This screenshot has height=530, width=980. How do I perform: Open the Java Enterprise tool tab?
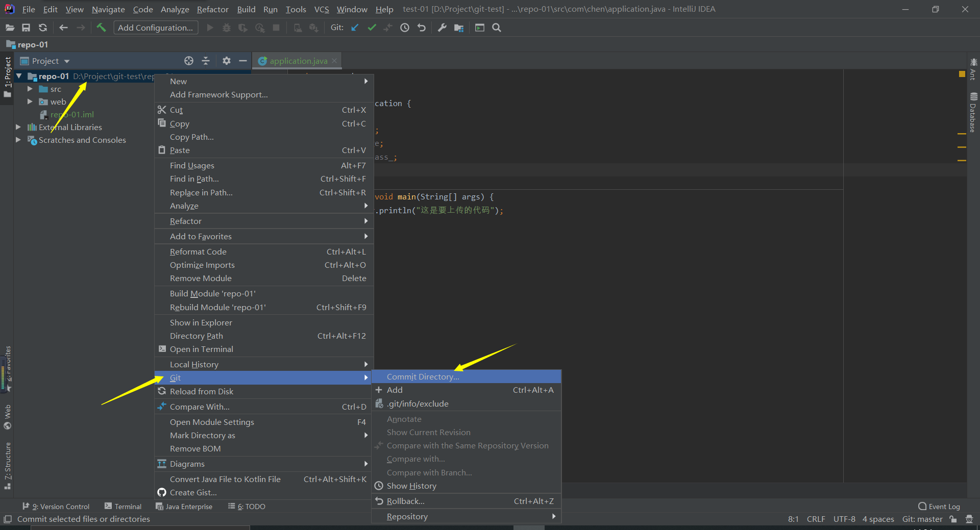coord(184,507)
